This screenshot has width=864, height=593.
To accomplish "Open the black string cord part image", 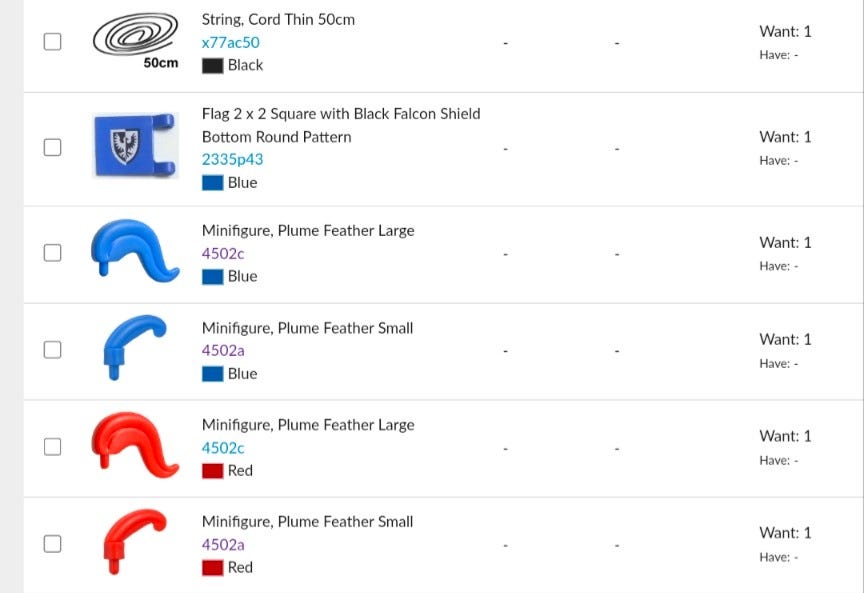I will [x=136, y=40].
